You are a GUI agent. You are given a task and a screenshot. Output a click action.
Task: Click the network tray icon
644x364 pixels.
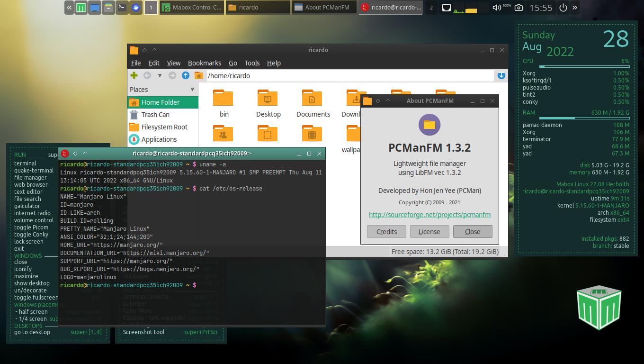[x=446, y=8]
